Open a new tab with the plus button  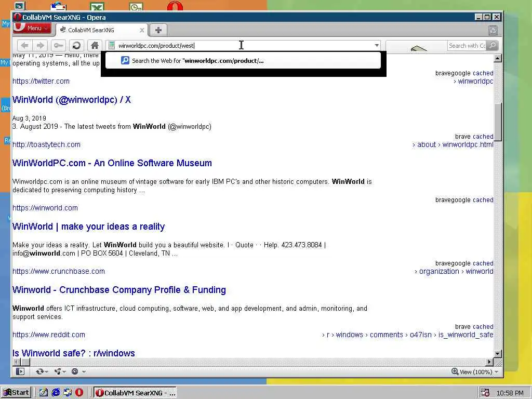(x=158, y=30)
